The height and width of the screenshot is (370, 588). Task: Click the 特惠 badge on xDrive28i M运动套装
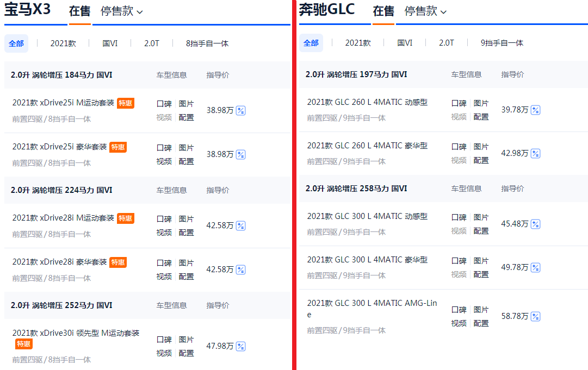pyautogui.click(x=125, y=218)
